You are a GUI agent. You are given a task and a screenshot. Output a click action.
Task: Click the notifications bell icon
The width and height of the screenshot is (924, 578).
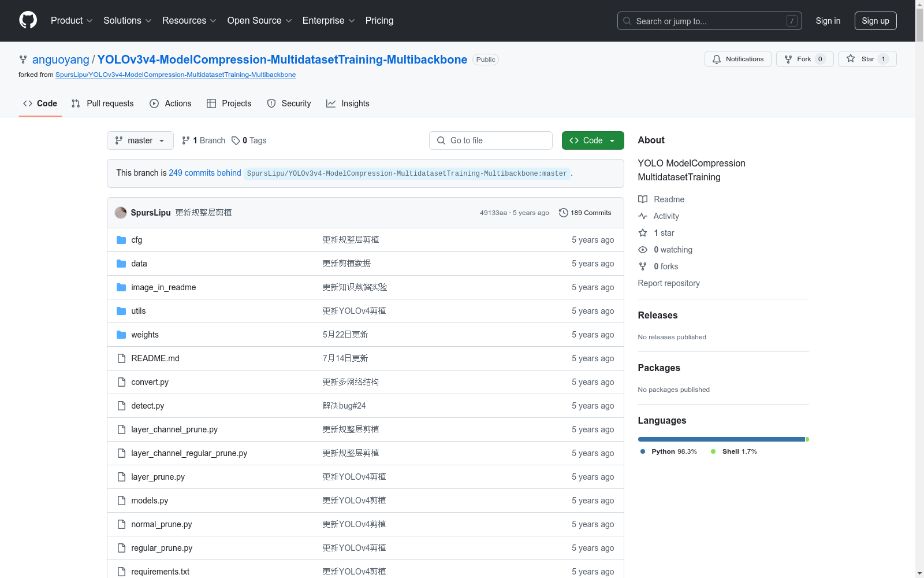point(717,59)
